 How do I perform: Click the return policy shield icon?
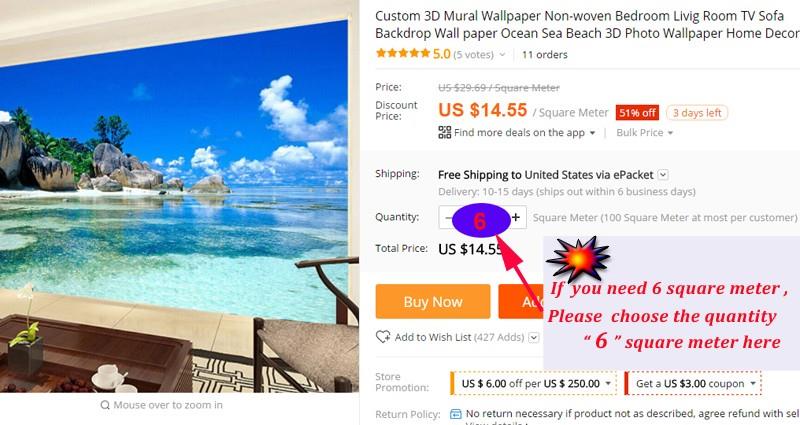[x=456, y=414]
